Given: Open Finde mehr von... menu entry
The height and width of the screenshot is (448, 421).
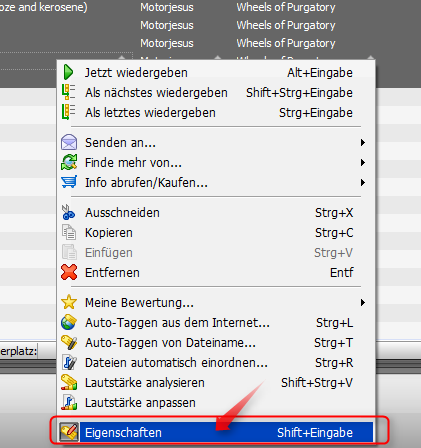Looking at the screenshot, I should coord(216,162).
